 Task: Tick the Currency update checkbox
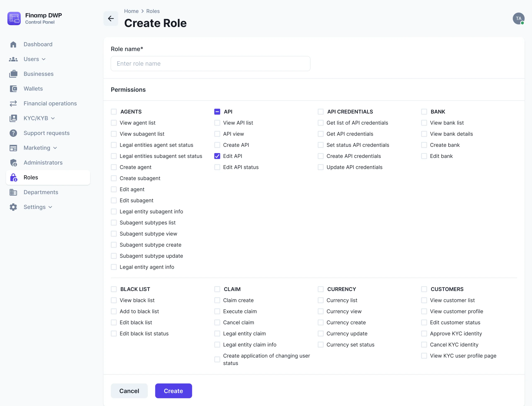[x=321, y=333]
